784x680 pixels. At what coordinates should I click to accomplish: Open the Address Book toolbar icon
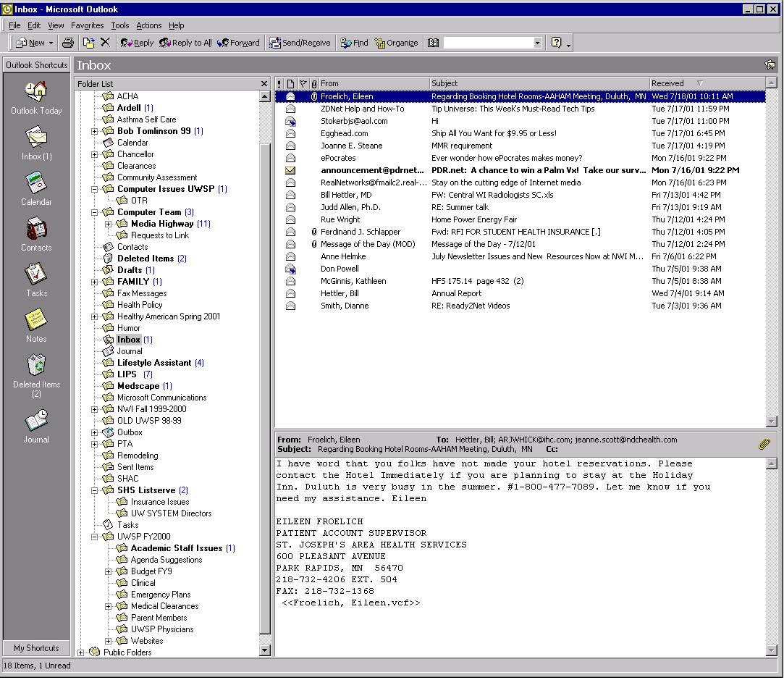(433, 43)
